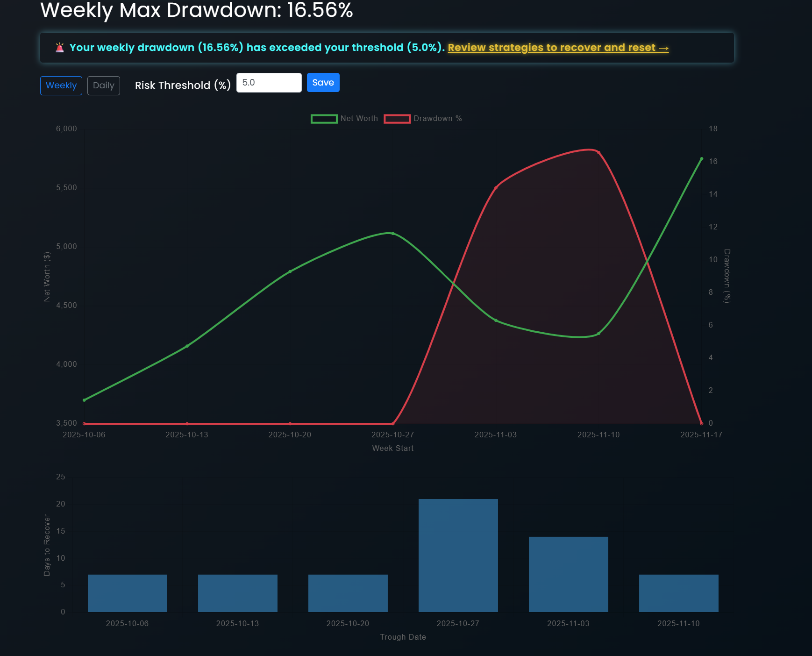Open the review strategies to recover link
The image size is (812, 656).
[x=558, y=48]
